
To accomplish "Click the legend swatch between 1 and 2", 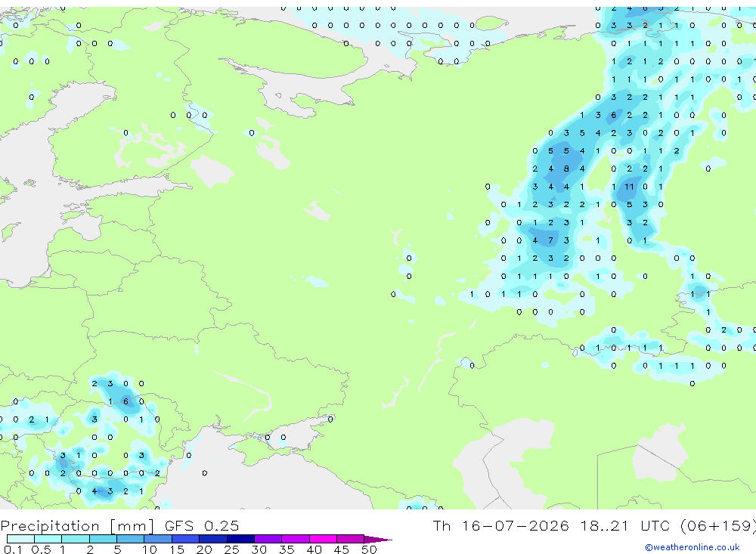I will tap(76, 539).
